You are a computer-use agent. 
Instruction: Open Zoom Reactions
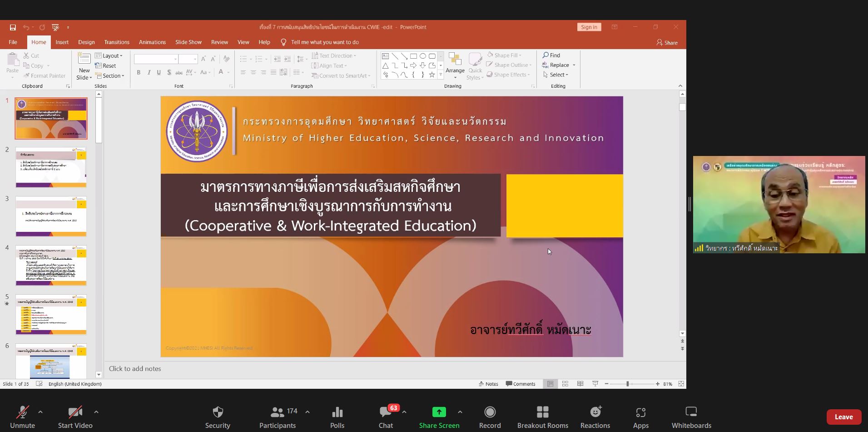point(595,417)
